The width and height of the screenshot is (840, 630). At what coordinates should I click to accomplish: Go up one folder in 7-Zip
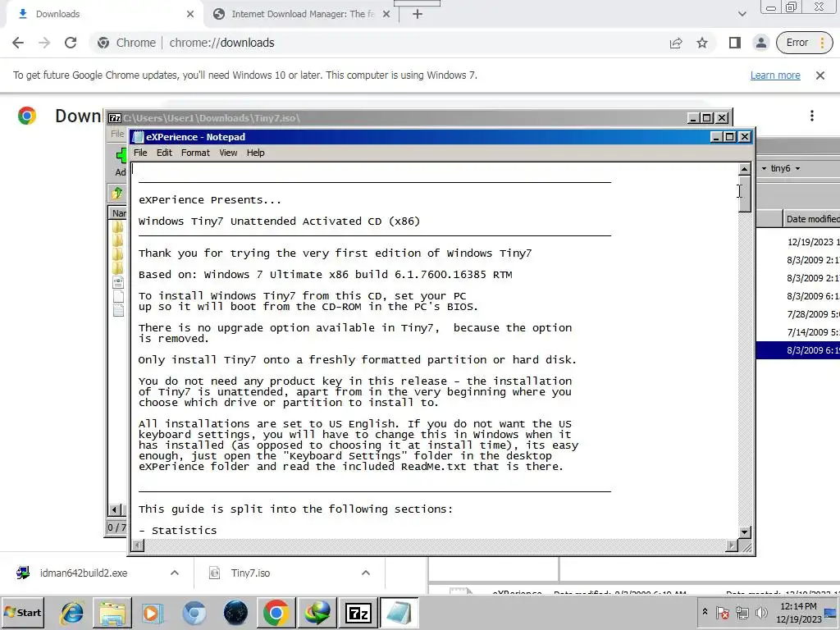pos(116,193)
